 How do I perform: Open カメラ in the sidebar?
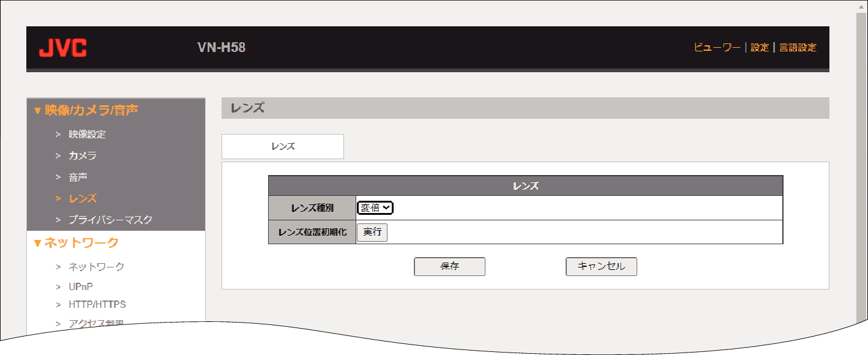[83, 155]
